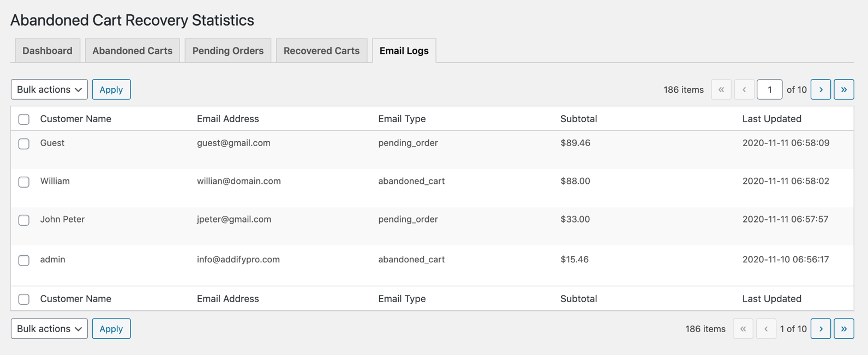Select the Guest row checkbox
Viewport: 868px width, 355px height.
coord(24,144)
